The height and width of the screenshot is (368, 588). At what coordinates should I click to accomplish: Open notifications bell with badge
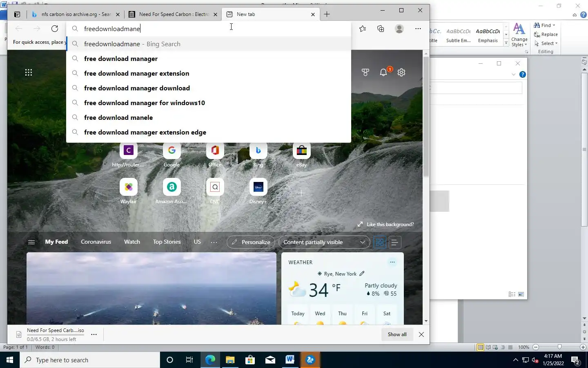coord(383,72)
